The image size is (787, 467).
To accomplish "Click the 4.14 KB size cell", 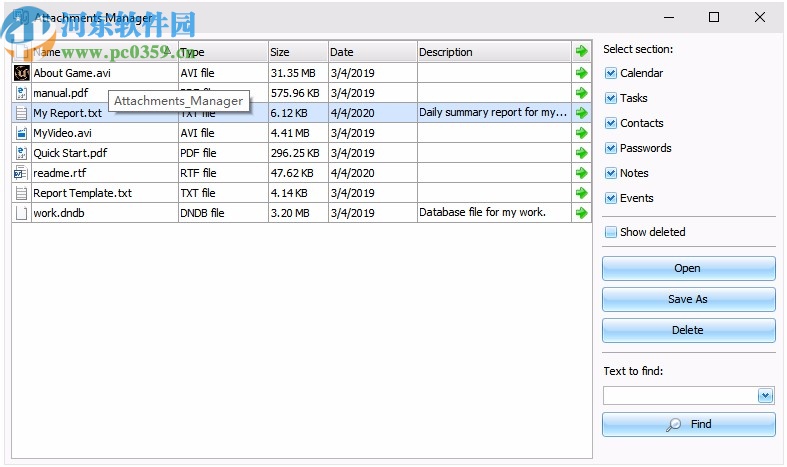I will pyautogui.click(x=298, y=193).
